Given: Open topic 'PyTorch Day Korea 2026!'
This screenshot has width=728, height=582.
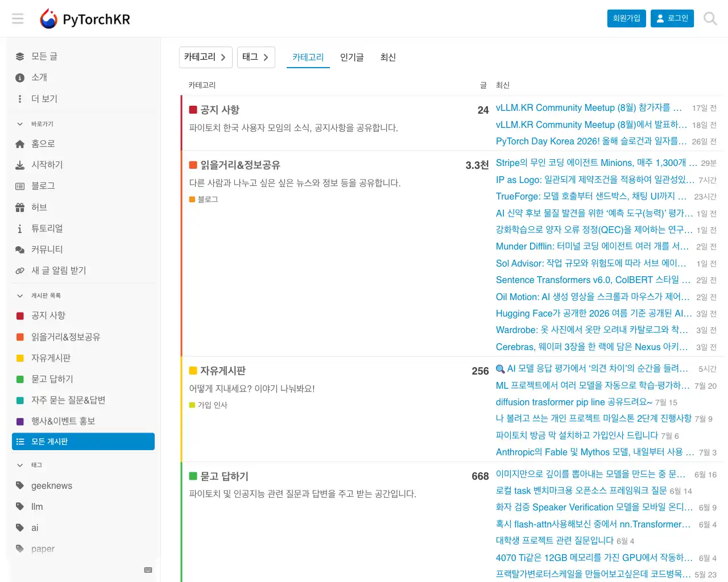Looking at the screenshot, I should 591,141.
